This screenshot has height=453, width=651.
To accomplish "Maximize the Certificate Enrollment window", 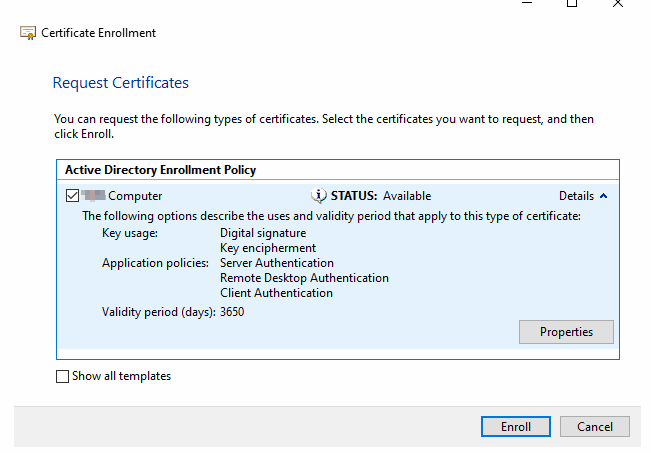I will click(x=572, y=4).
